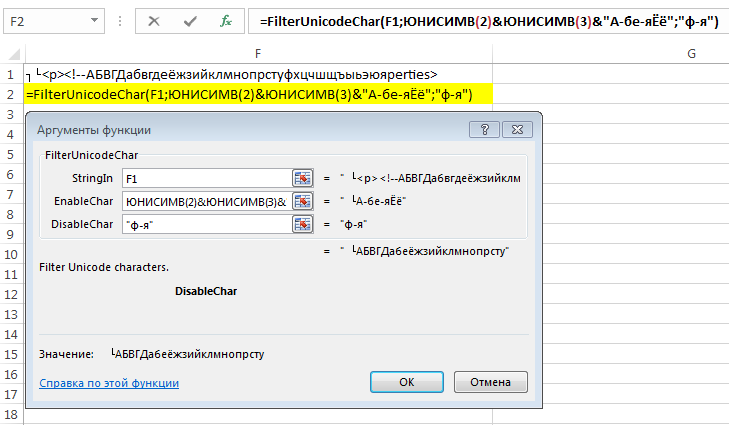
Task: Click the Enter checkmark icon in formula bar
Action: (190, 21)
